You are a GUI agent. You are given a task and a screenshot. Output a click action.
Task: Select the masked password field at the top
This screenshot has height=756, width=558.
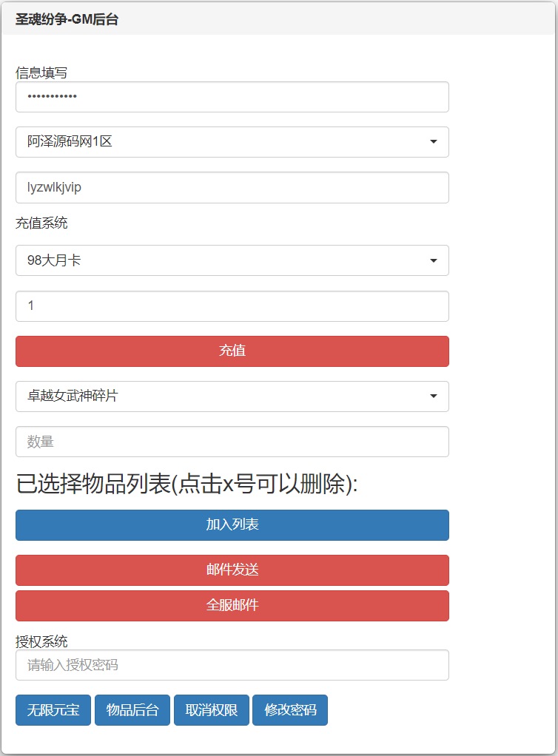pyautogui.click(x=232, y=97)
